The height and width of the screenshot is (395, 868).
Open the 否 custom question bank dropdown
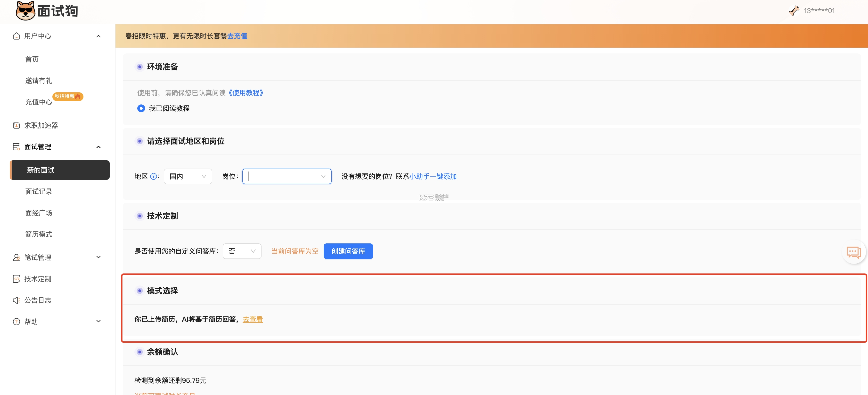242,251
